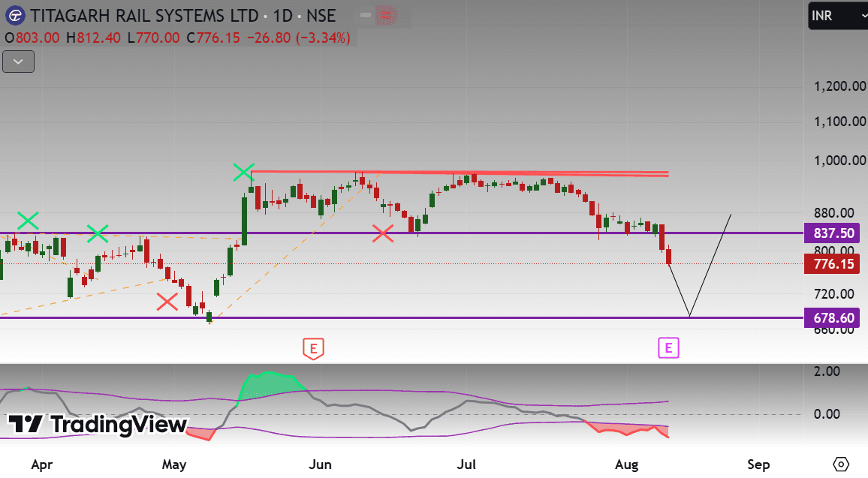Viewport: 868px width, 478px height.
Task: Click the Aug label on the time axis
Action: [x=627, y=464]
